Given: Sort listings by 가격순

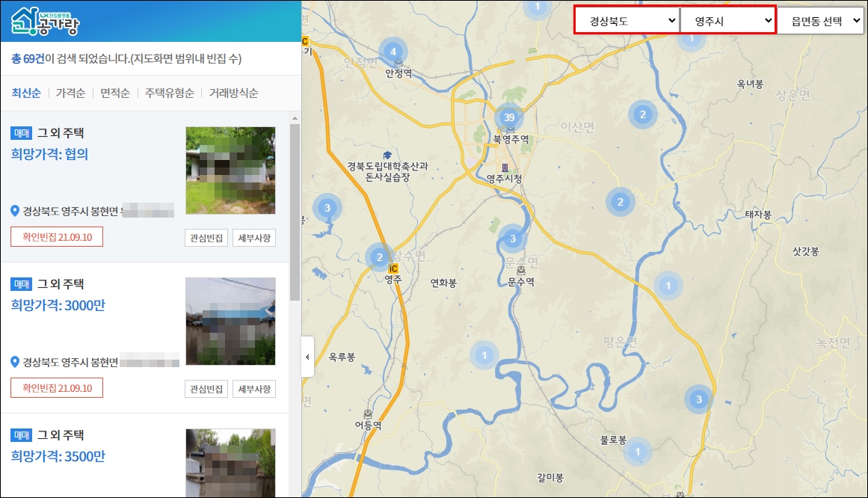Looking at the screenshot, I should click(x=70, y=93).
